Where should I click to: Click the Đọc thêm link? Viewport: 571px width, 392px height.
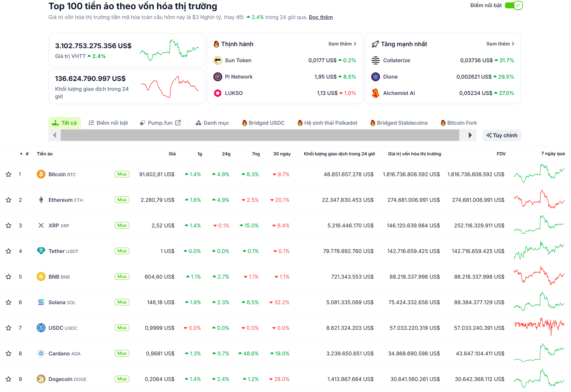pos(321,17)
